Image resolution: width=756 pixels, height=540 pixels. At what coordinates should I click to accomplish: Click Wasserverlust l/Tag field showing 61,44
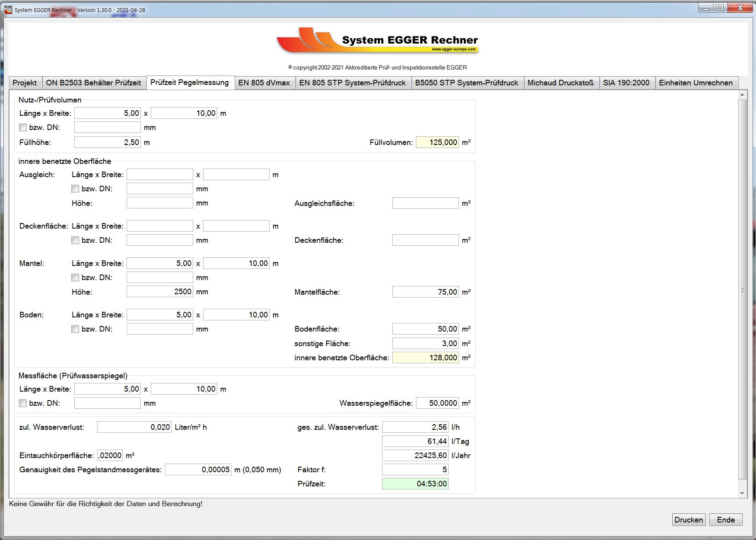tap(415, 441)
